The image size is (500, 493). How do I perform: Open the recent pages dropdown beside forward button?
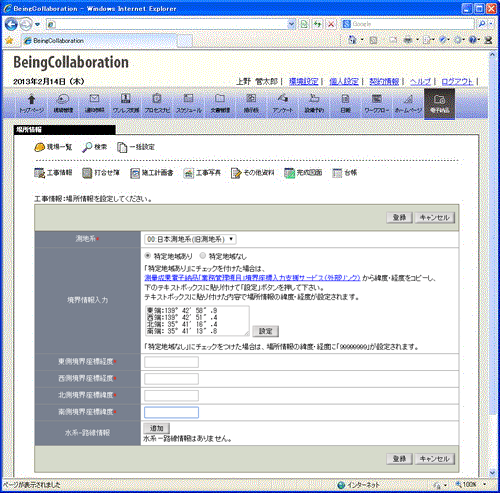(x=37, y=24)
